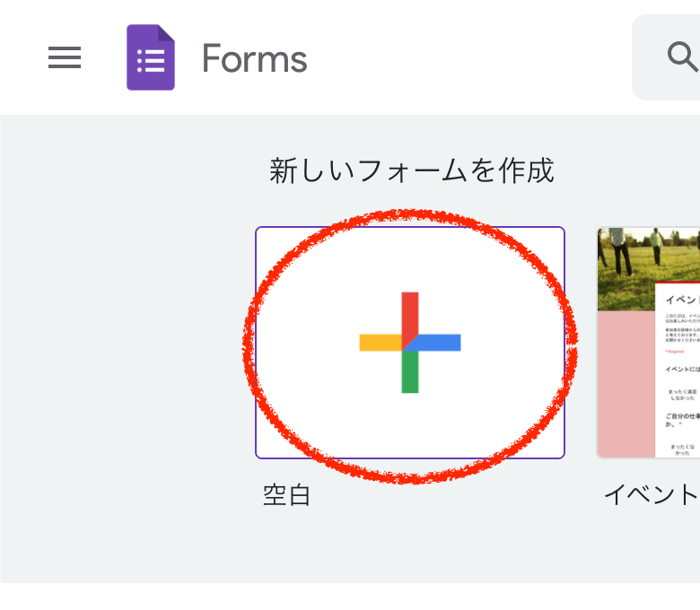
Task: Click the "イベント" template label
Action: 651,494
